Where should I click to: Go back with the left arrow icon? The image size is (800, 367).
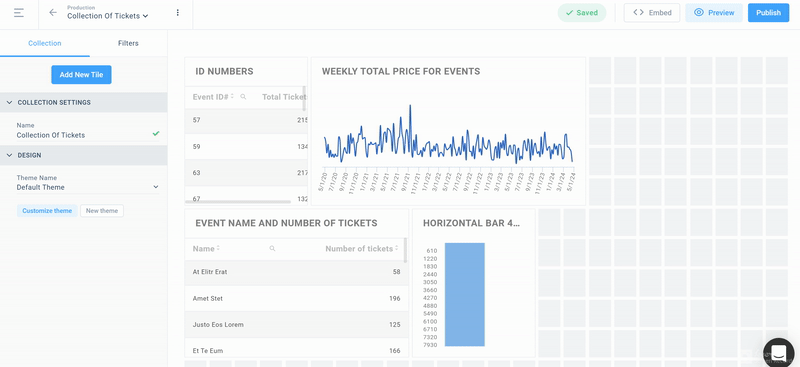click(x=53, y=13)
